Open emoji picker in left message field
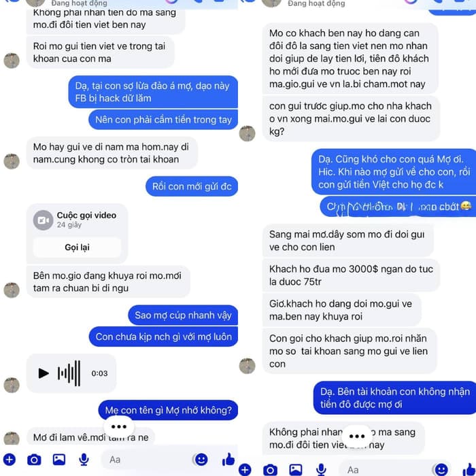The width and height of the screenshot is (476, 476). [201, 459]
